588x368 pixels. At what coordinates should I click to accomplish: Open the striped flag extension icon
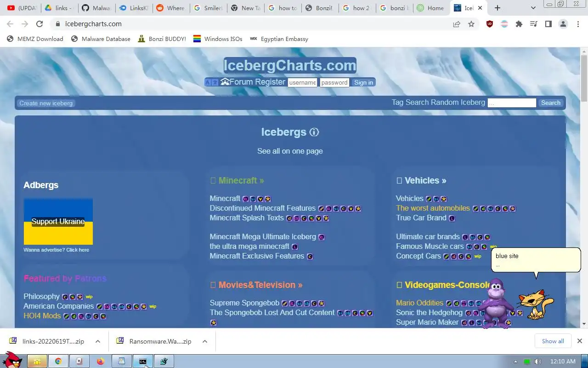[504, 24]
